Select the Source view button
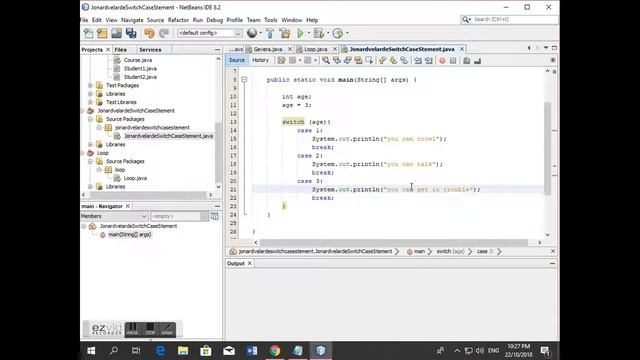The height and width of the screenshot is (360, 640). coord(237,60)
